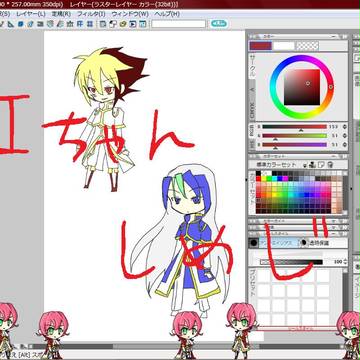Switch to the サークル color tab
The image size is (360, 360).
pyautogui.click(x=252, y=67)
